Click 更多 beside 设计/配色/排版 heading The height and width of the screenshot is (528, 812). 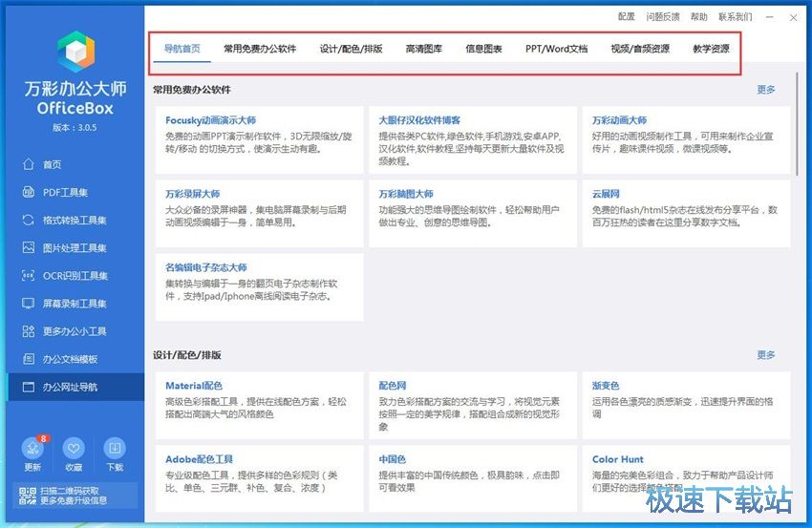pyautogui.click(x=766, y=354)
